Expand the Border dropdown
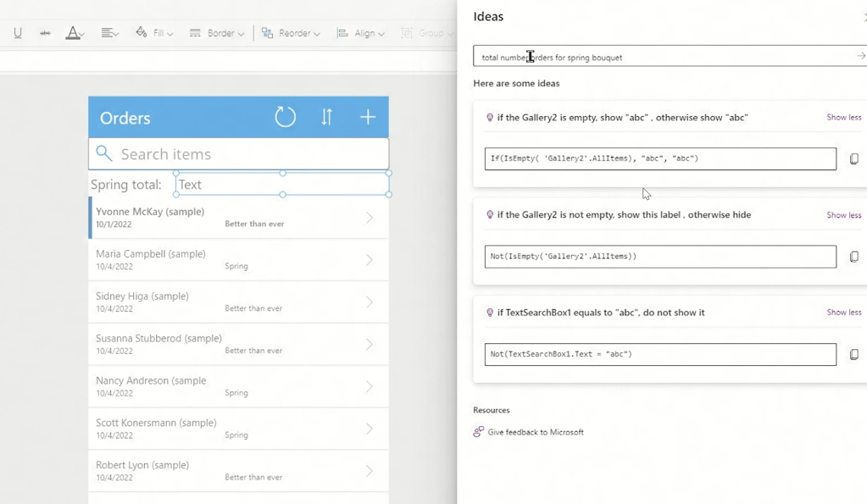Image resolution: width=867 pixels, height=504 pixels. click(x=217, y=33)
